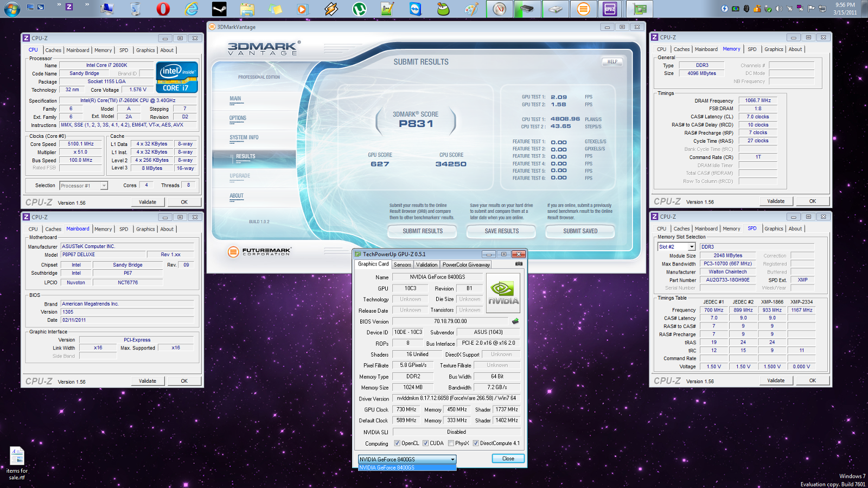
Task: Toggle the OpenCL checkbox in GPU-Z
Action: (397, 443)
